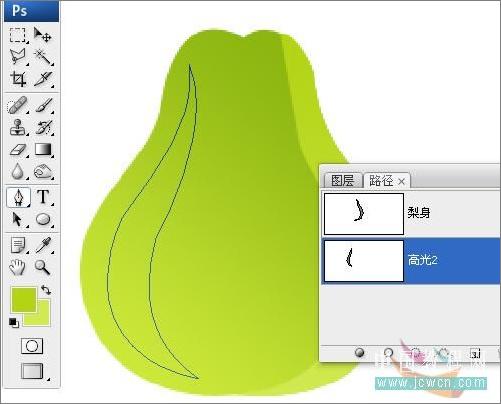Toggle Quick Mask mode

(x=32, y=346)
